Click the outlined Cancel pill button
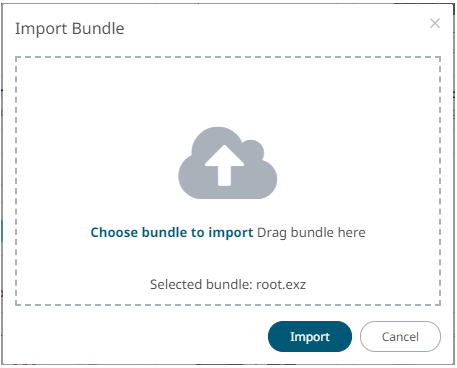 point(400,336)
